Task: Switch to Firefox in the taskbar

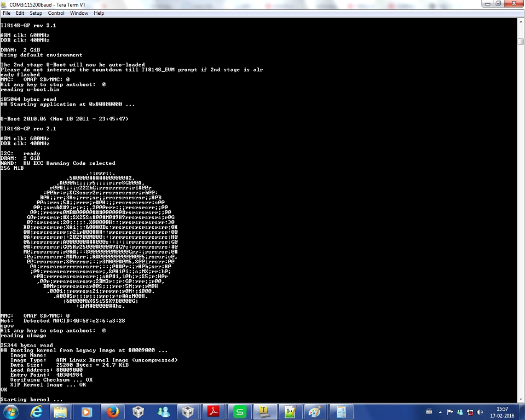Action: pos(113,412)
